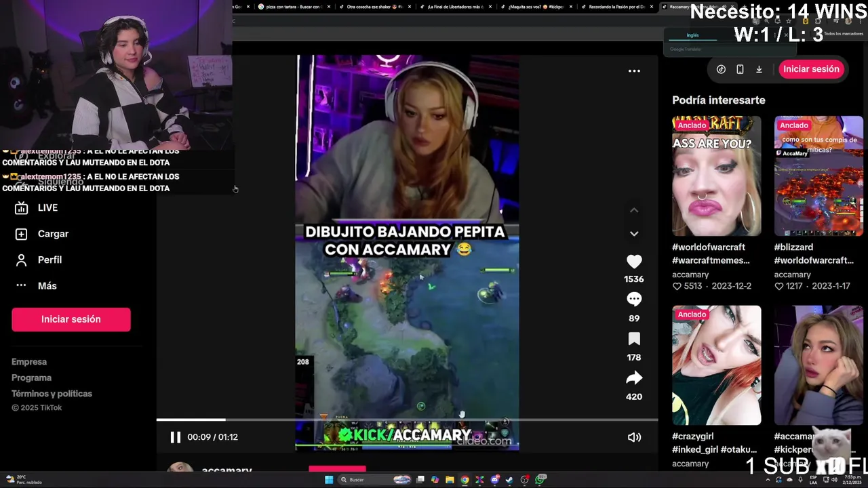Like the video with the heart icon
Screen dimensions: 868x488
point(634,262)
